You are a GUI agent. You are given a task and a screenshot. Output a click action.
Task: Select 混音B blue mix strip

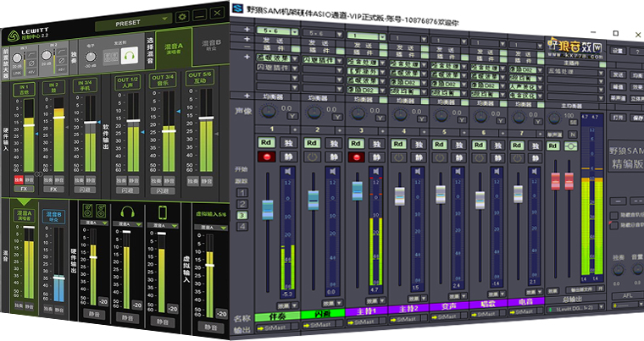click(x=53, y=217)
